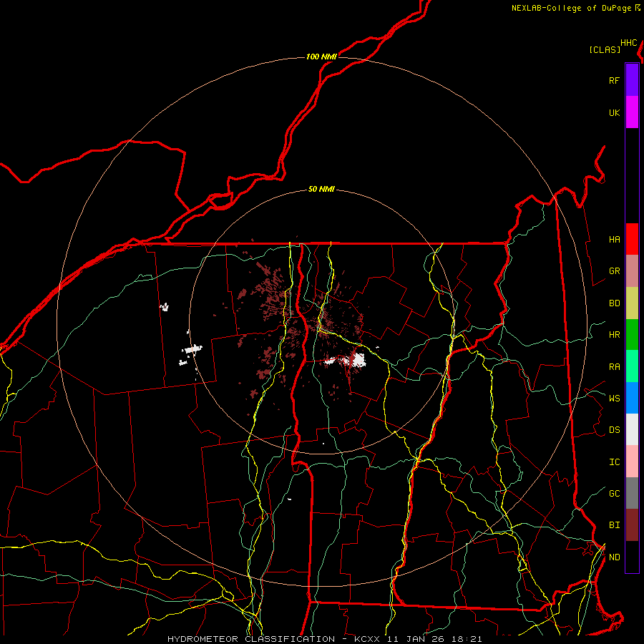644x644 pixels.
Task: Click the DS white legend swatch
Action: (632, 429)
